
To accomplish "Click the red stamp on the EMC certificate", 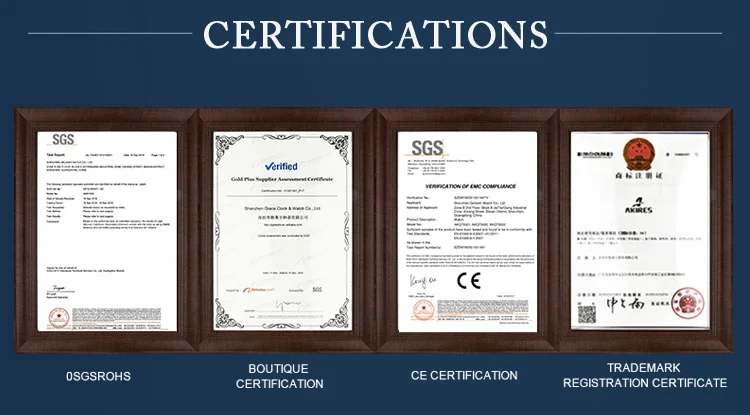I will tap(424, 310).
